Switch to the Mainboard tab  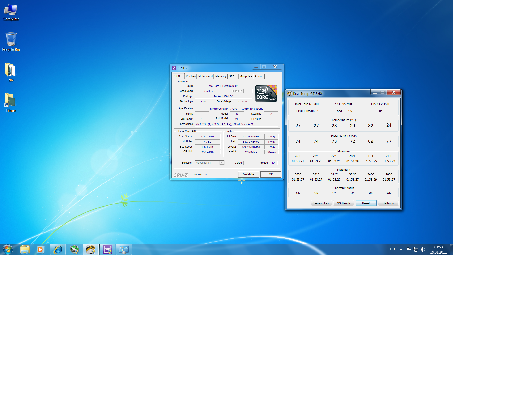pos(205,76)
